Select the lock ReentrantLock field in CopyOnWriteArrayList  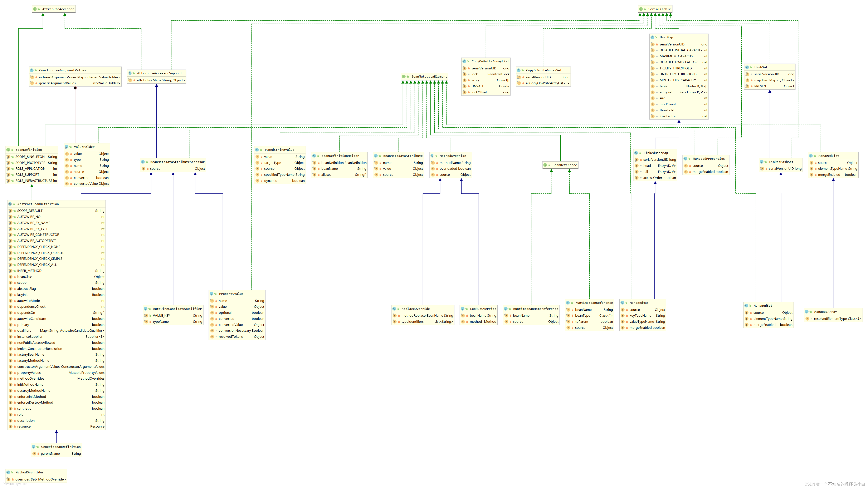click(x=486, y=74)
